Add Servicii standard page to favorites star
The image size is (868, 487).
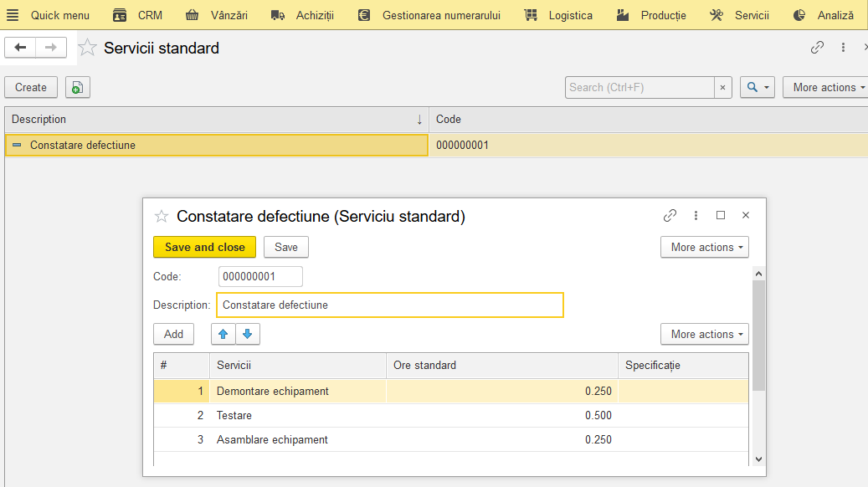click(x=87, y=48)
